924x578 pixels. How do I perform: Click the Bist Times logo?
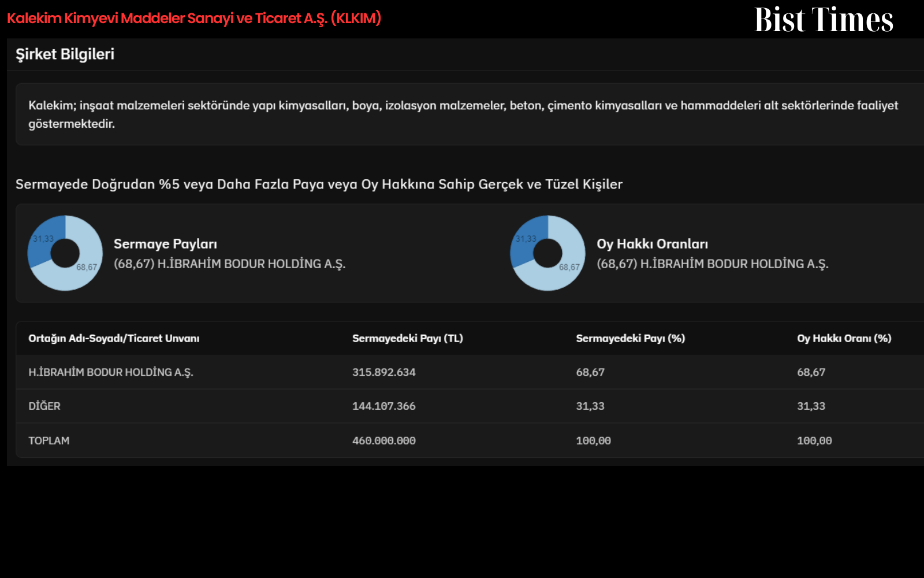coord(824,20)
